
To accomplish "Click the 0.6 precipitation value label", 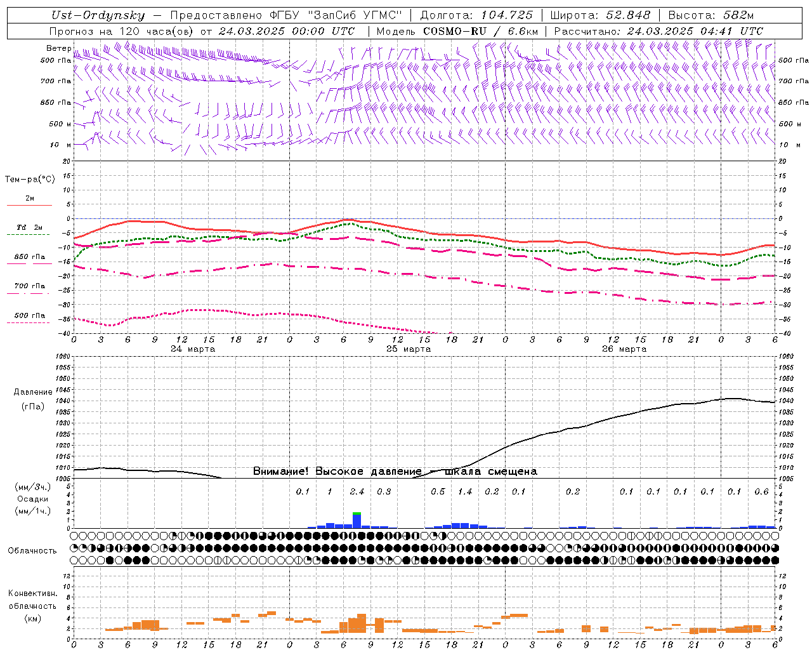I will pyautogui.click(x=761, y=491).
